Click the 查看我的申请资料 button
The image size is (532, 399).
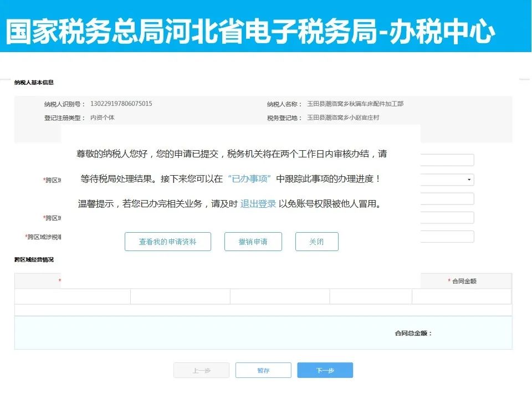coord(168,242)
